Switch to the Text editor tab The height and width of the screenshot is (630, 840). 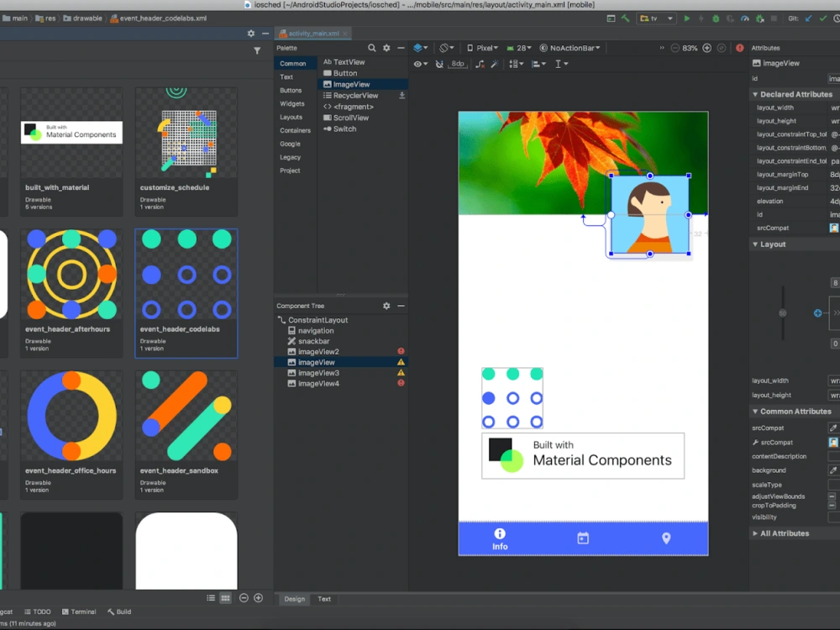click(323, 599)
